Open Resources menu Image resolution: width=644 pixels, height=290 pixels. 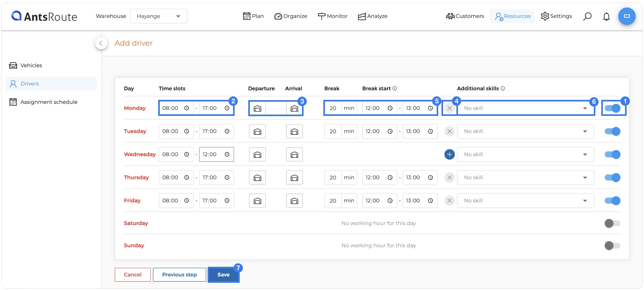pyautogui.click(x=512, y=16)
